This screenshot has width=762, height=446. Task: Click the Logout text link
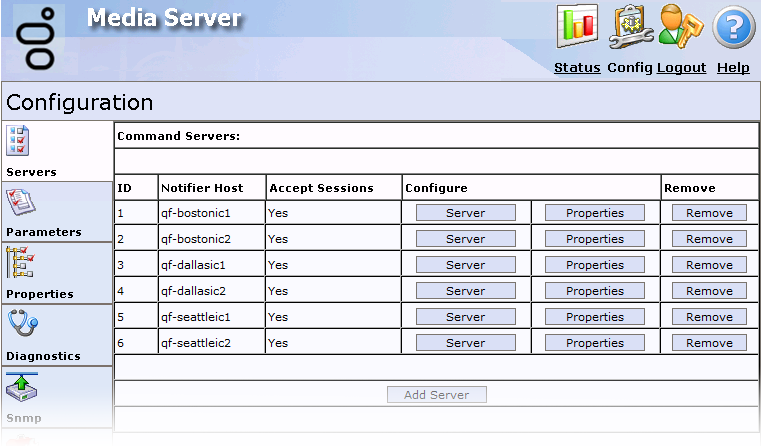[x=681, y=68]
